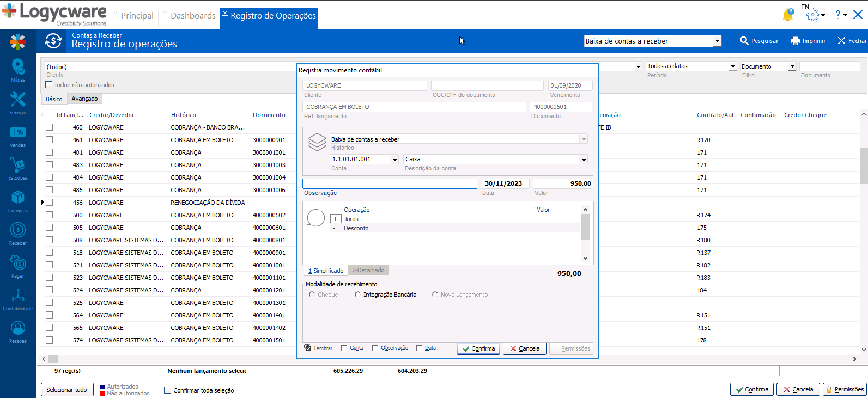Toggle the Conta remember checkbox
The image size is (868, 398).
[x=344, y=348]
